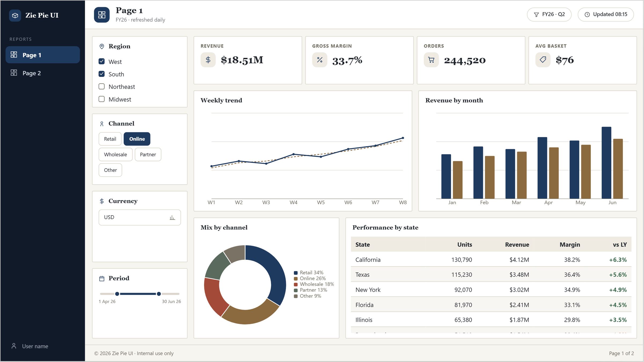Open the USD currency dropdown
Screen dimensions: 644x362
(140, 217)
